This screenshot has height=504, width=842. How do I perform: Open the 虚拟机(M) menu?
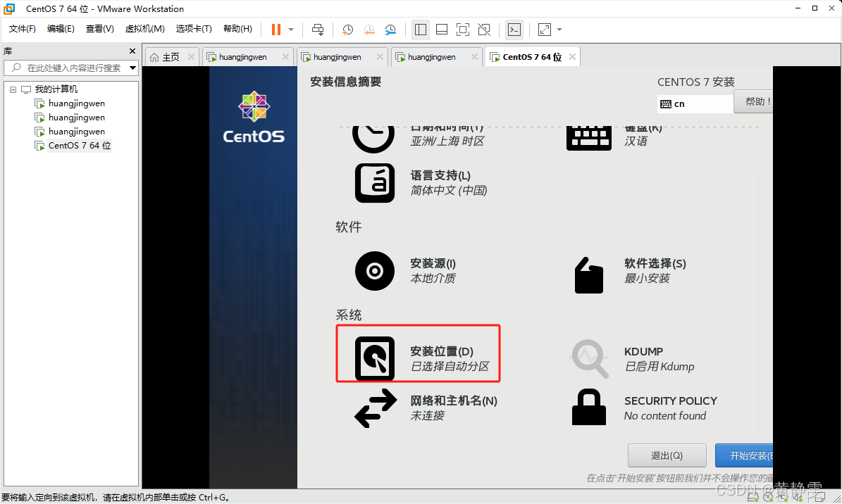pyautogui.click(x=144, y=29)
